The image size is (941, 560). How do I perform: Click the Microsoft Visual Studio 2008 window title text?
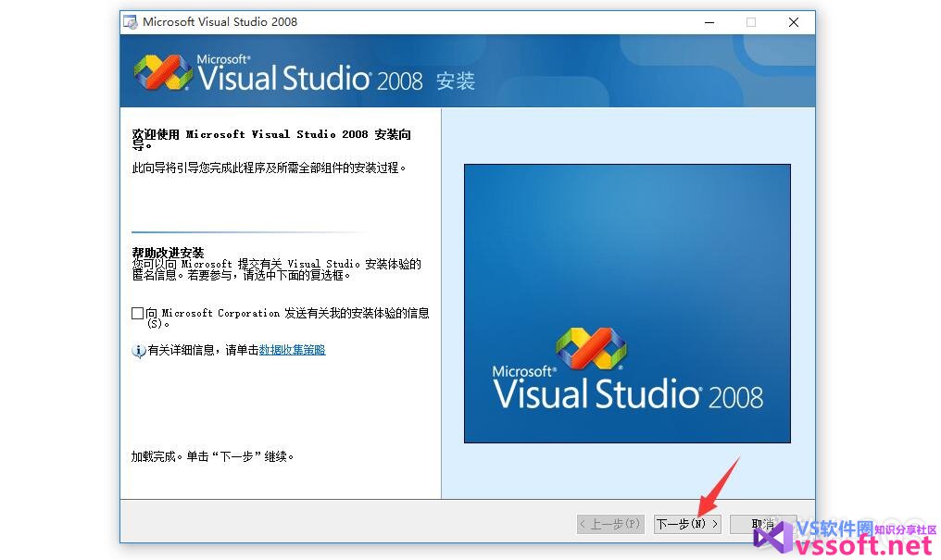click(220, 22)
